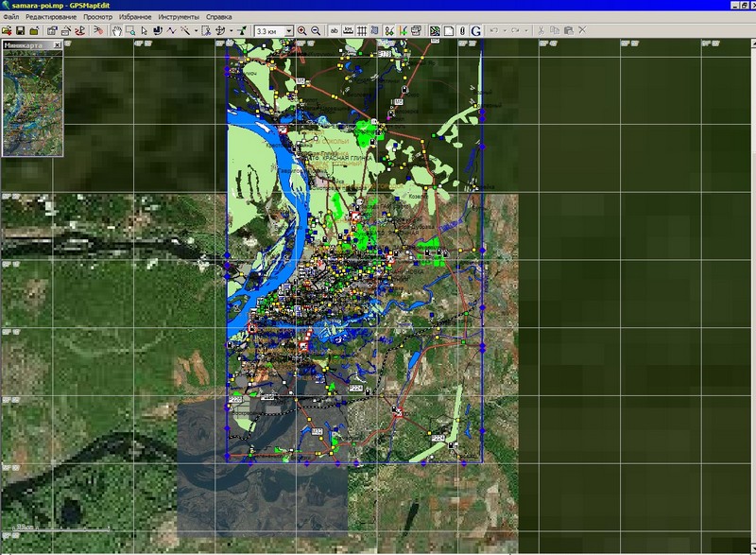756x555 pixels.
Task: Open the Файл menu
Action: 11,17
